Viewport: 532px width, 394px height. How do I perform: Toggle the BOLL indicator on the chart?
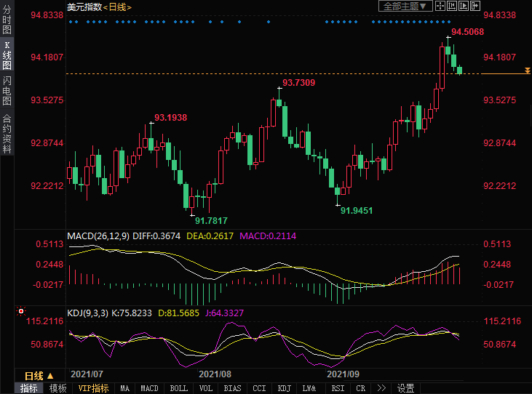[x=178, y=388]
